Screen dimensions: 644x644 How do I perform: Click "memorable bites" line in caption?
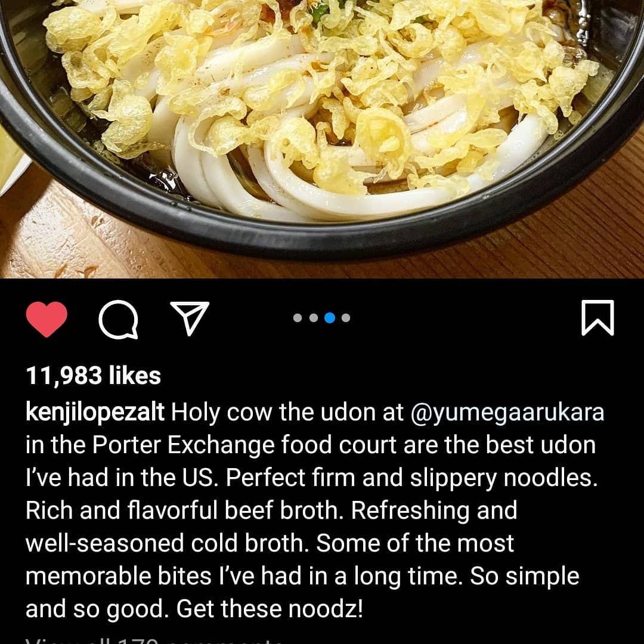[118, 576]
